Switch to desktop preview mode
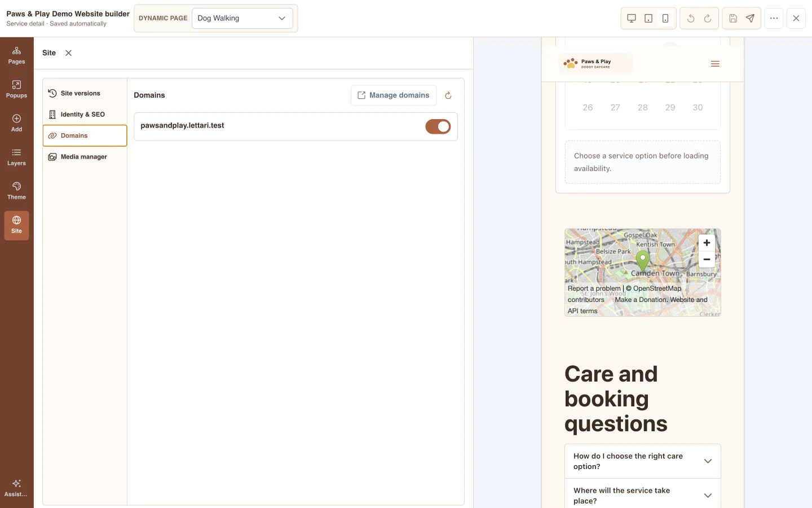This screenshot has height=508, width=812. (632, 18)
